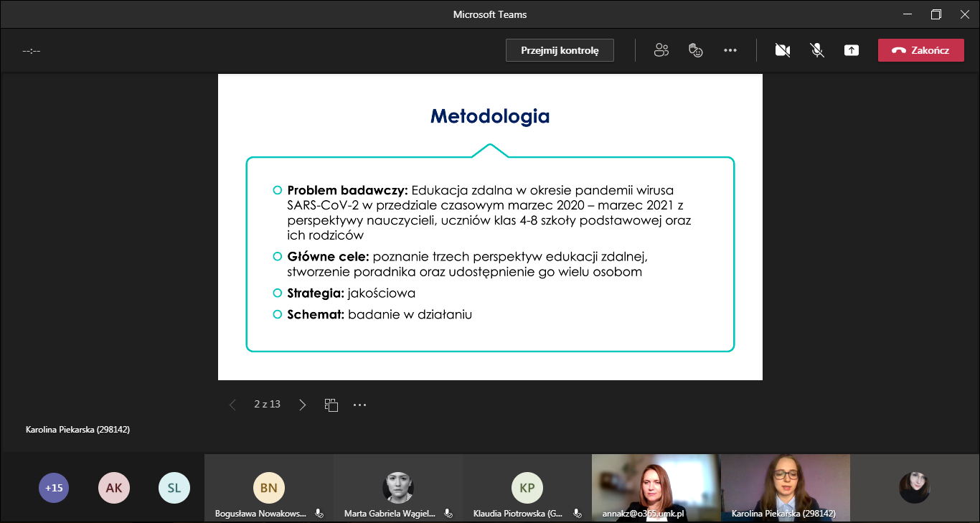Click muted mic icon on Klaudia Piotrowska tile
Screen dimensions: 980x523
[x=577, y=514]
